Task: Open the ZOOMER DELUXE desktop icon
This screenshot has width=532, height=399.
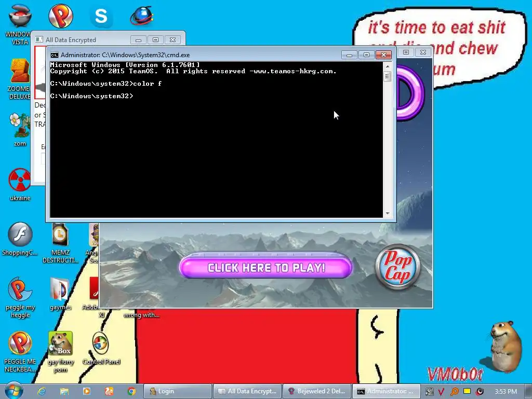Action: [20, 79]
